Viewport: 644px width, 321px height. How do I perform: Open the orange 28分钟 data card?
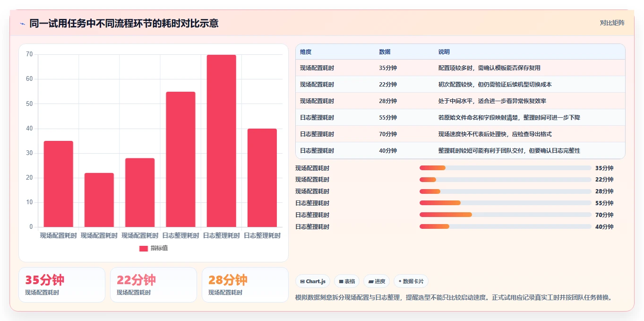pos(245,285)
